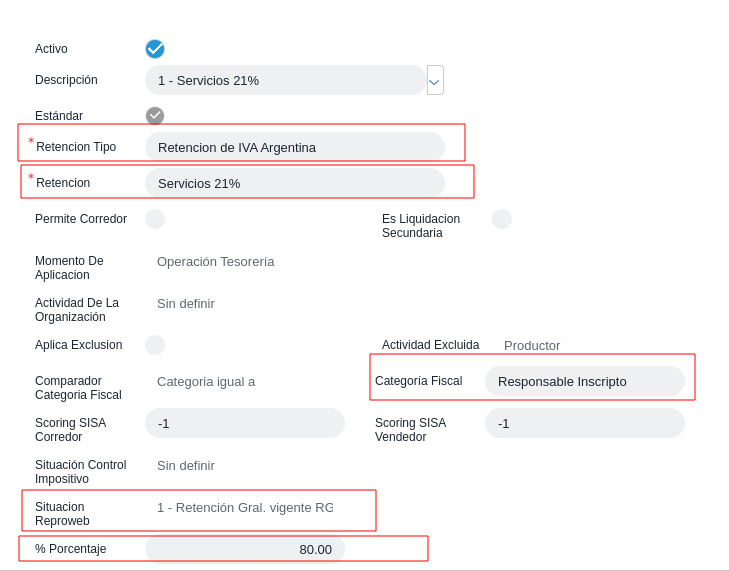This screenshot has height=571, width=729.
Task: Click the Retencion field 'Servicios 21%'
Action: click(295, 183)
